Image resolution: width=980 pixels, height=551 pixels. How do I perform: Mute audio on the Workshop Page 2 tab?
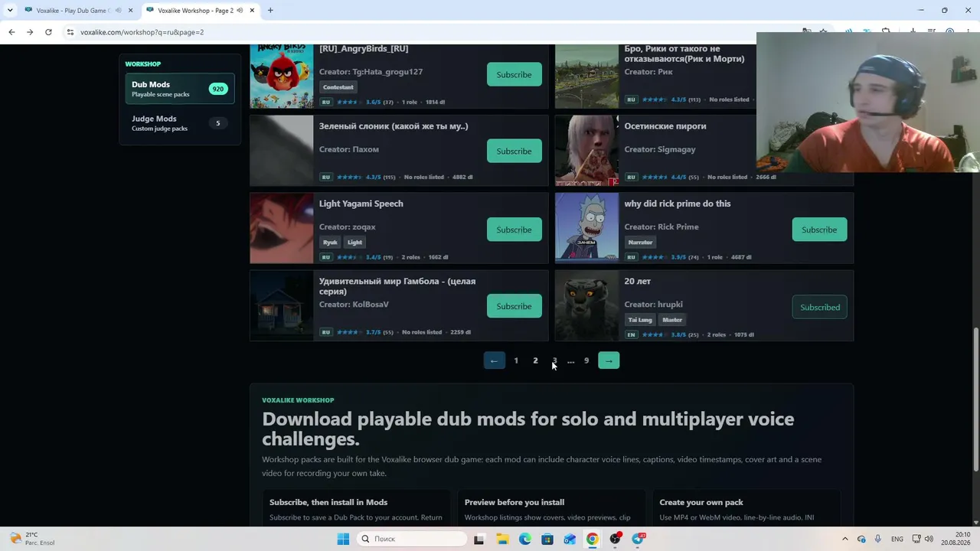240,10
